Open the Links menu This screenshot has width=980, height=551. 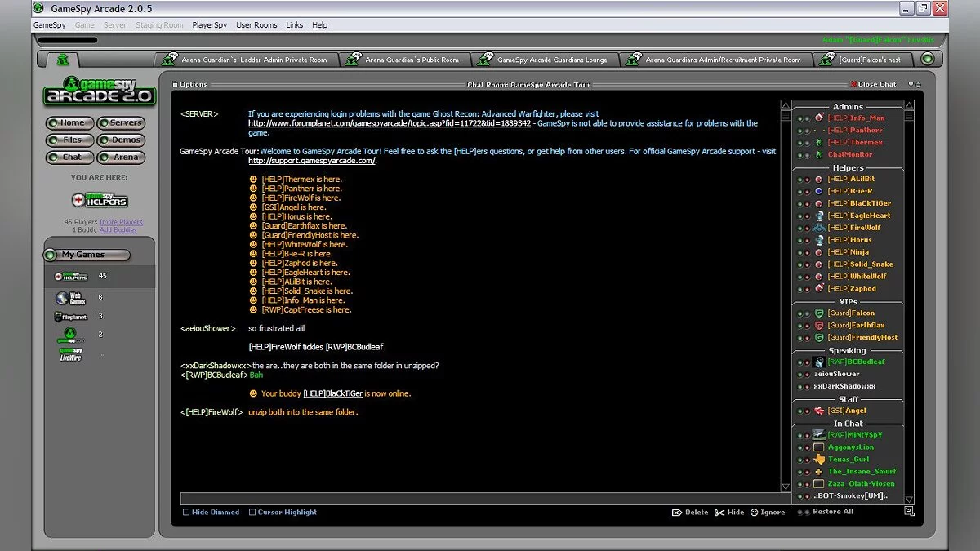tap(295, 25)
